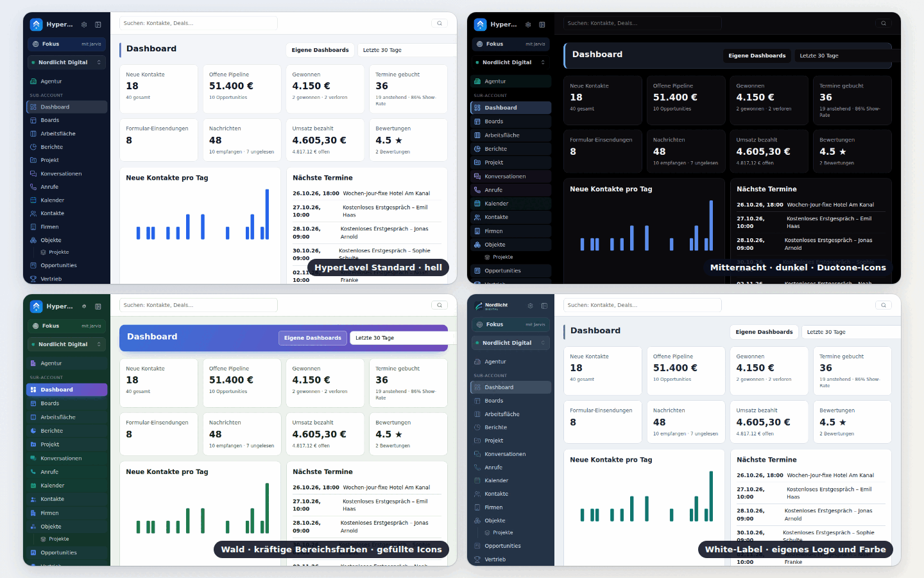
Task: Open Letzte 30 Tage dropdown in the White-Label panel
Action: 850,332
